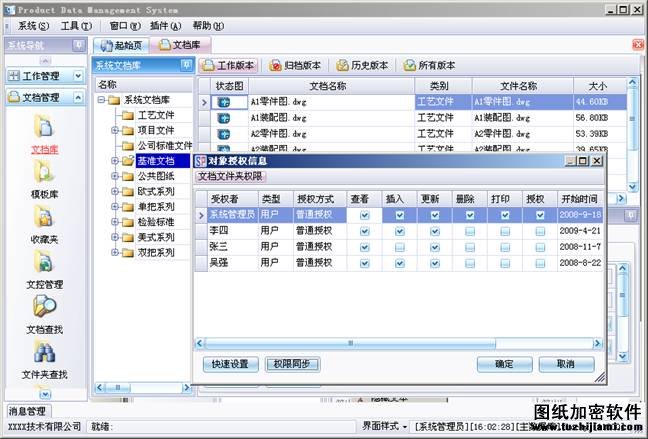Open the 文档查找 magnifier icon
Viewport: 648px width, 439px height.
point(44,306)
